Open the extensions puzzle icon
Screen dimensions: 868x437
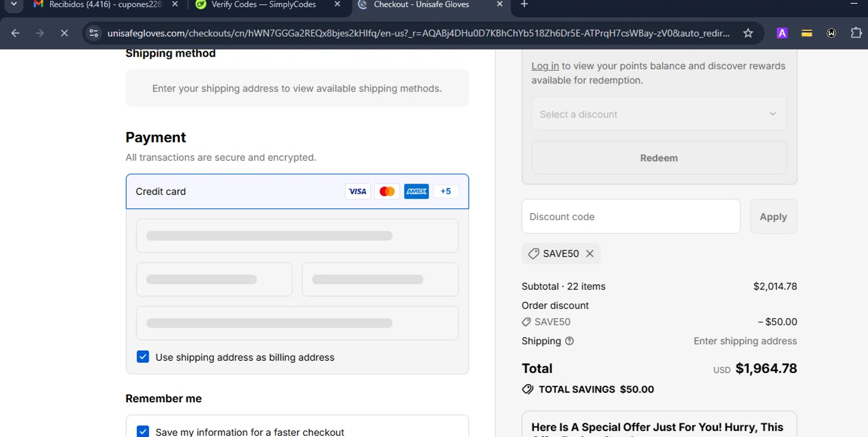click(x=856, y=33)
